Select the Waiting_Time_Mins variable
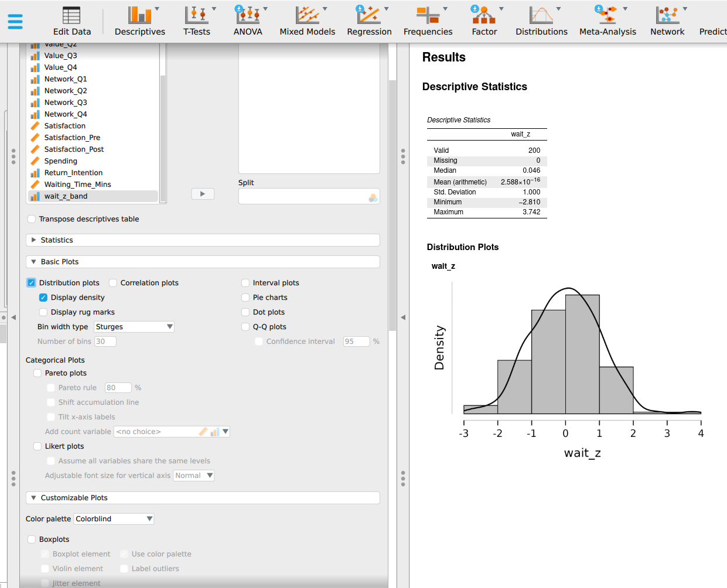727x588 pixels. [x=93, y=184]
